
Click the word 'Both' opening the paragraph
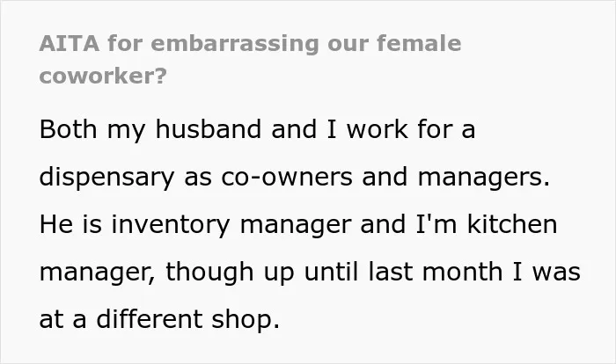(68, 128)
